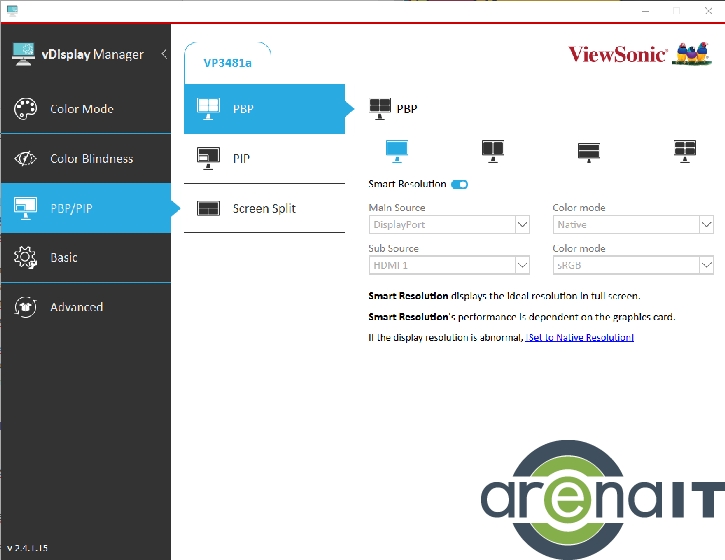The image size is (725, 560).
Task: Expand the Native color mode dropdown
Action: (x=633, y=225)
